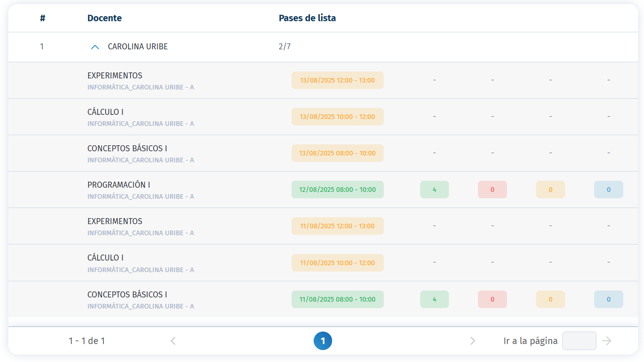Select the PROGRAMACIÓN I course name
Screen dimensions: 644x362
click(x=119, y=185)
